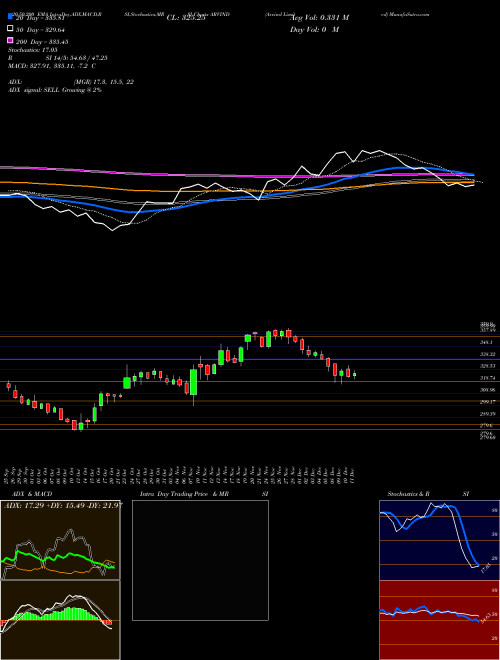Open the red RSI chart panel
The image size is (500, 660).
tap(439, 620)
